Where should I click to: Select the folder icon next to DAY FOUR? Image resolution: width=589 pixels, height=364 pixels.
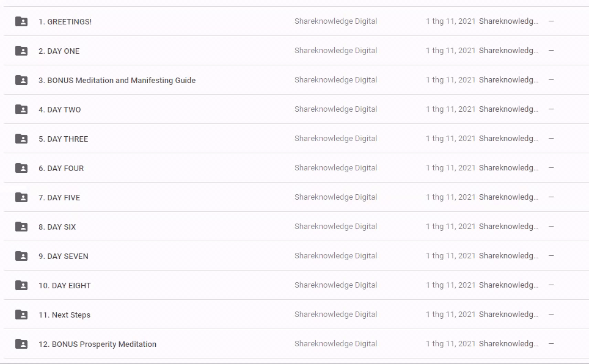point(21,168)
